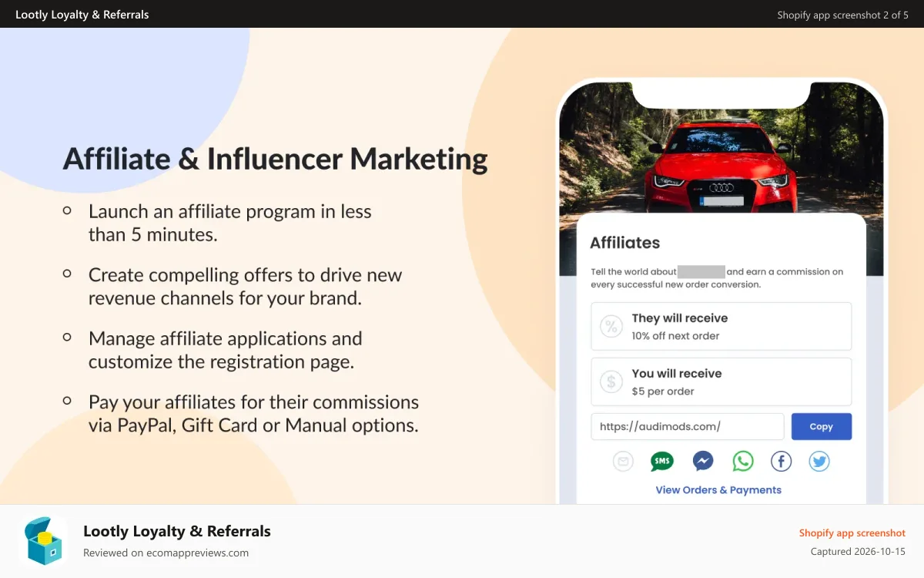Click the https://audimods.com/ link field
Viewport: 924px width, 578px height.
tap(688, 426)
